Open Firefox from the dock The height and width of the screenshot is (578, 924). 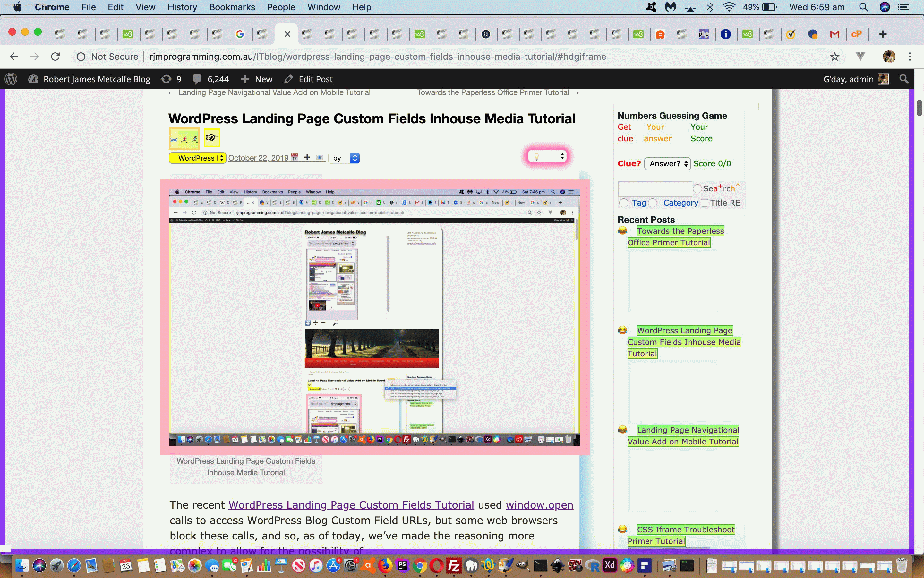(x=385, y=565)
